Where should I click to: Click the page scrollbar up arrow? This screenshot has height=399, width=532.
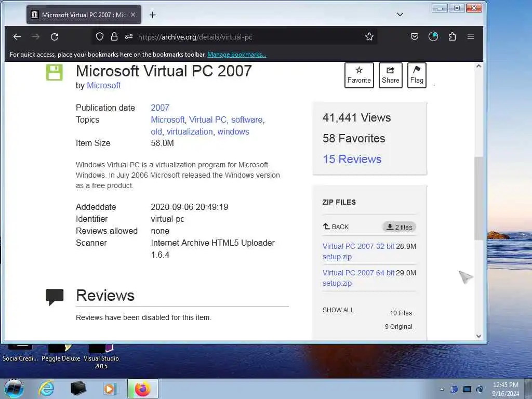[x=478, y=66]
